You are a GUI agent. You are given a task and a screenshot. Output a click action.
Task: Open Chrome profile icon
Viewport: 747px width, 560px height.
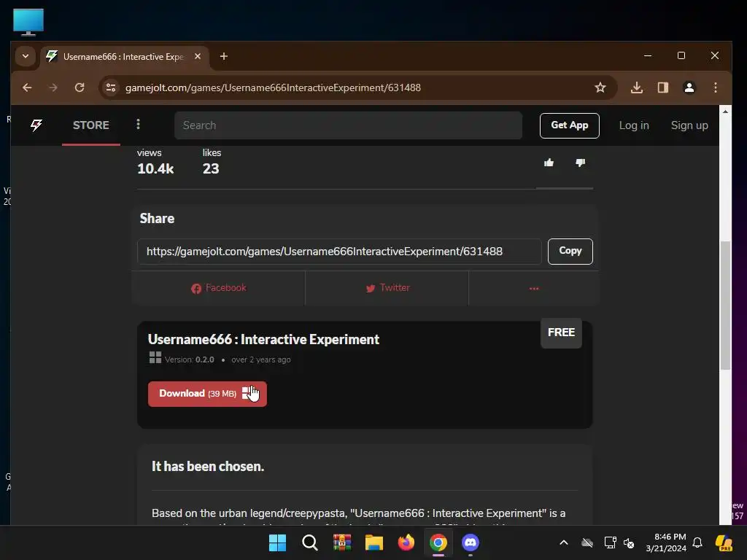(x=689, y=87)
